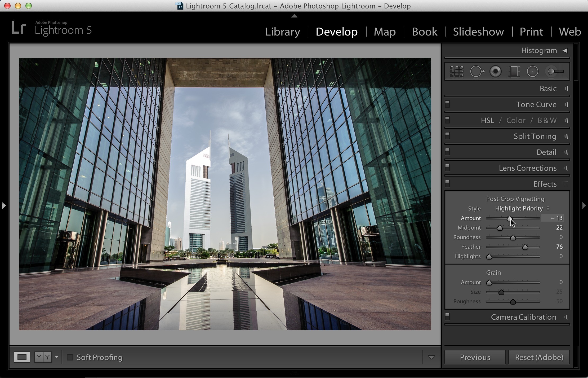The height and width of the screenshot is (378, 588).
Task: Expand the Detail panel
Action: tap(565, 152)
